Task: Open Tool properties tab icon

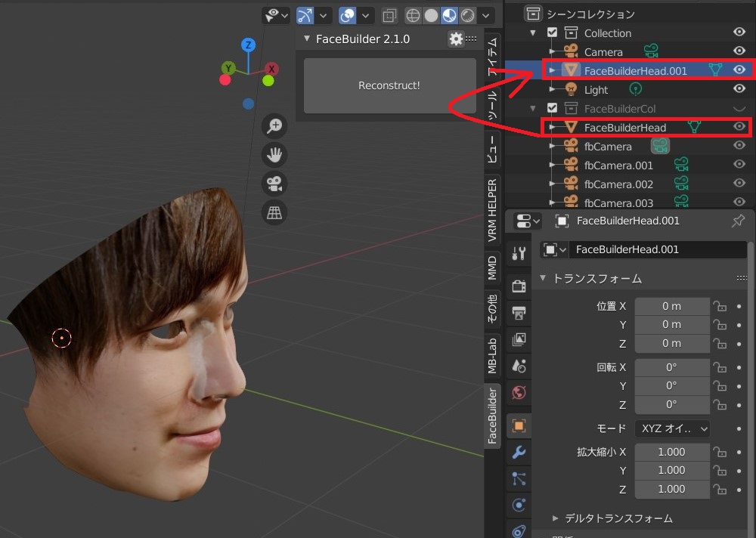Action: (x=519, y=254)
